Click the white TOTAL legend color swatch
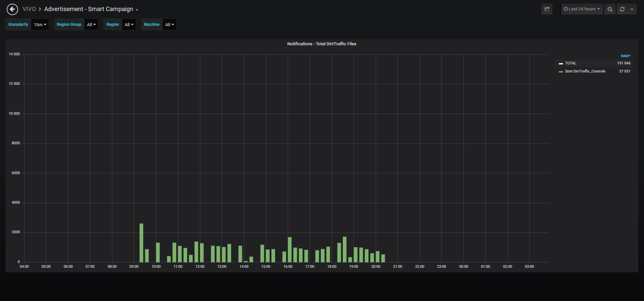This screenshot has height=301, width=644. (561, 63)
